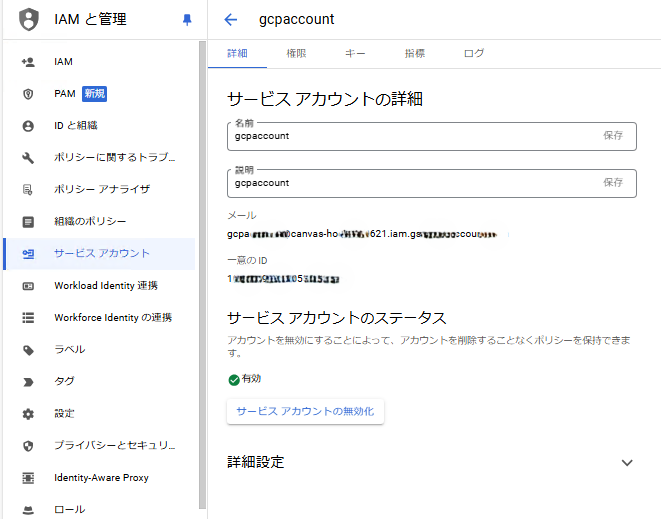Expand the 詳細設定 section chevron

point(627,463)
